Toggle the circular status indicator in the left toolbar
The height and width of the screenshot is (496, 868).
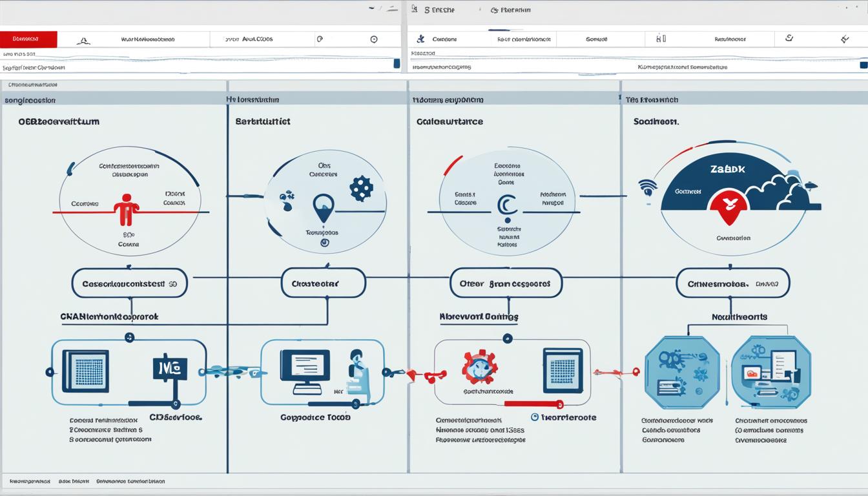(x=373, y=39)
